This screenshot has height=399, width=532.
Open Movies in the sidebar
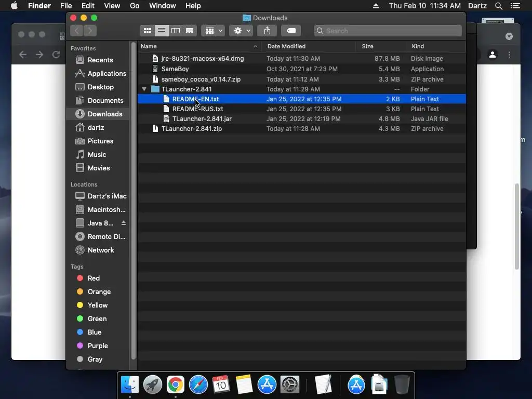point(92,168)
